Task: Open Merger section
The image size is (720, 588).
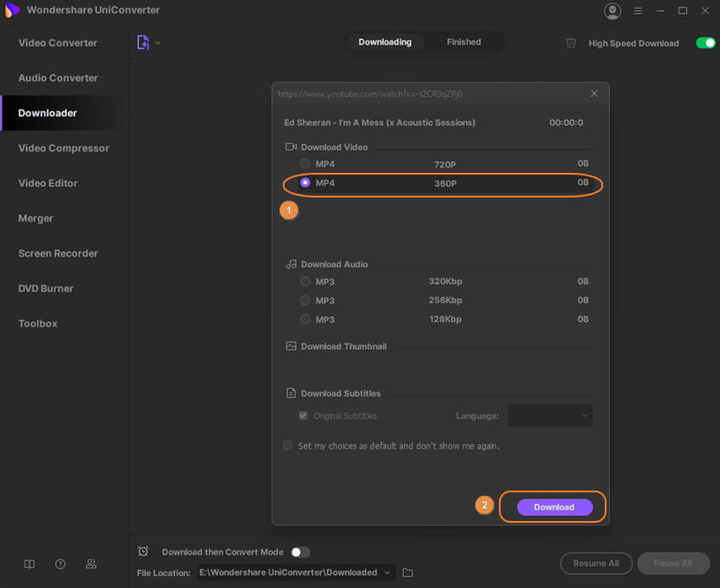Action: click(x=36, y=219)
